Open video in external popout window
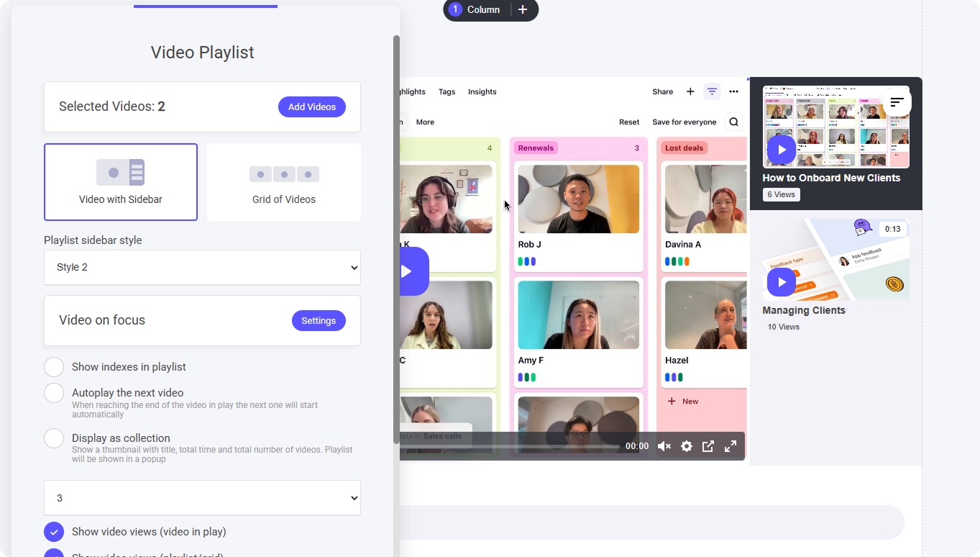This screenshot has width=980, height=557. [708, 446]
